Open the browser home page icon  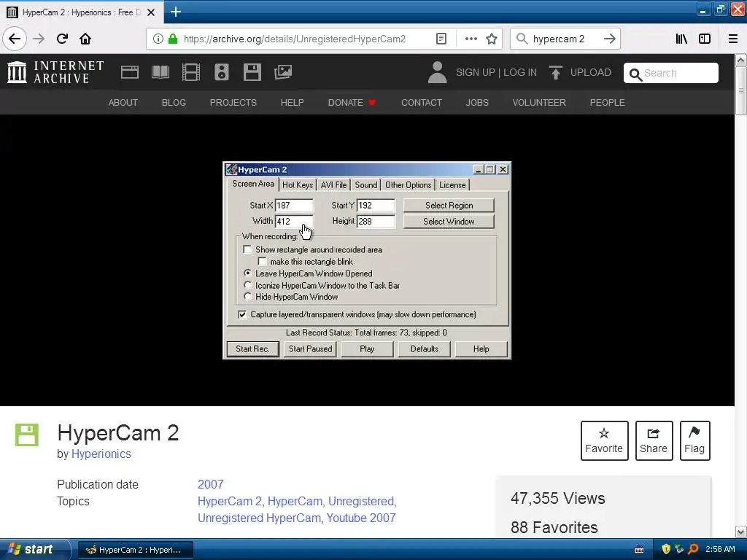85,39
